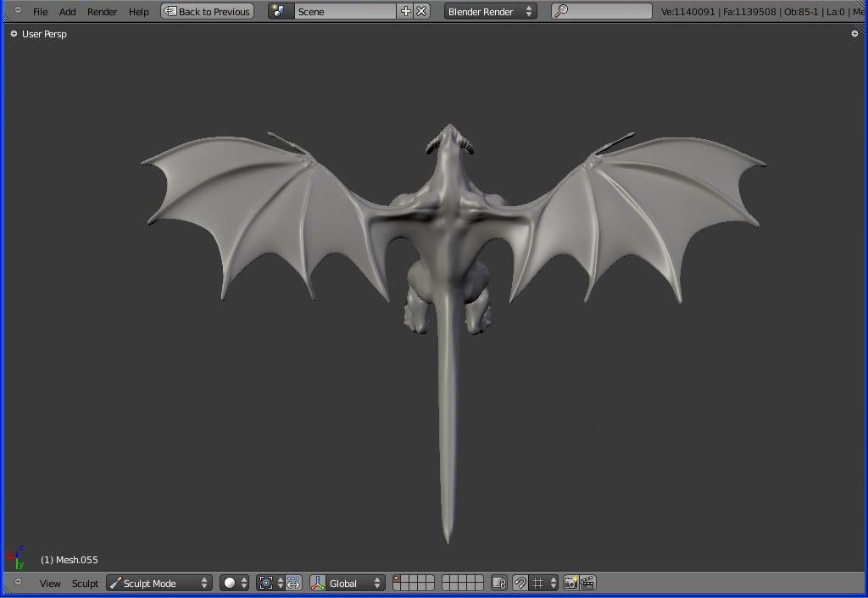The width and height of the screenshot is (868, 598).
Task: Open the Render menu
Action: click(x=102, y=12)
